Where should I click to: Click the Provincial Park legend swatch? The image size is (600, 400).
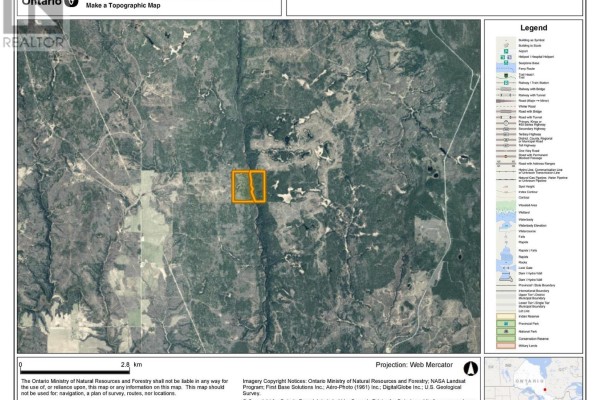(x=506, y=323)
